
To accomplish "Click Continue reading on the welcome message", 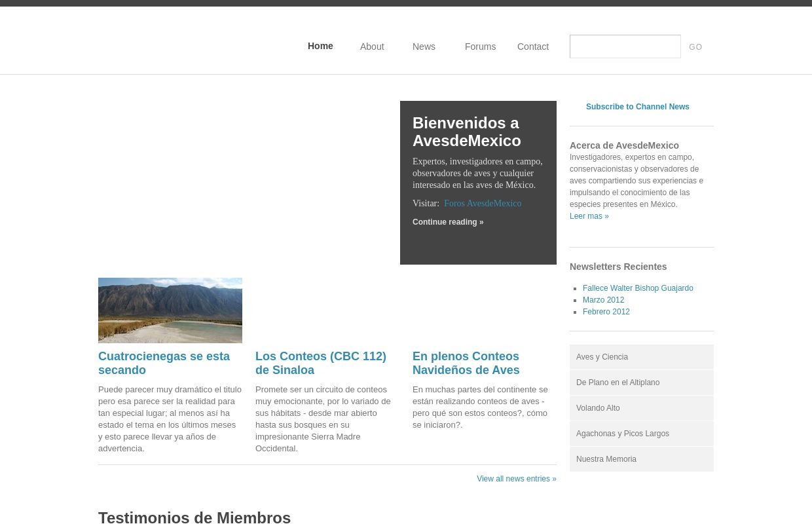I will pyautogui.click(x=448, y=222).
